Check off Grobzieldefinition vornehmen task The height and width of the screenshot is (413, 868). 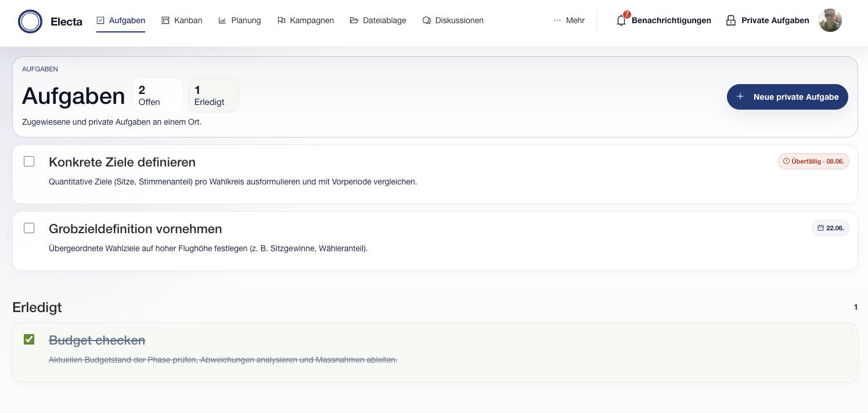tap(29, 228)
